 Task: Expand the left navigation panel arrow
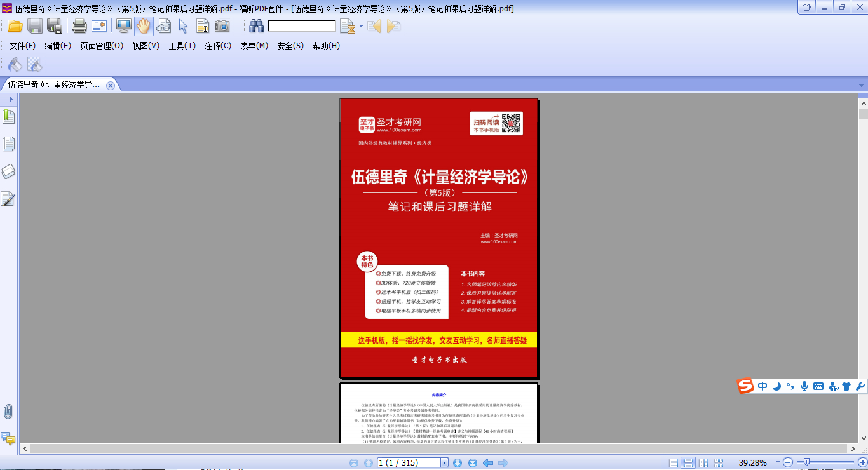[10, 100]
